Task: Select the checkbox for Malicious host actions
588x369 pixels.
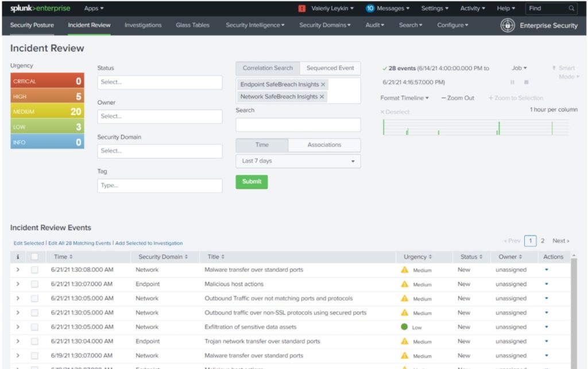Action: (34, 283)
